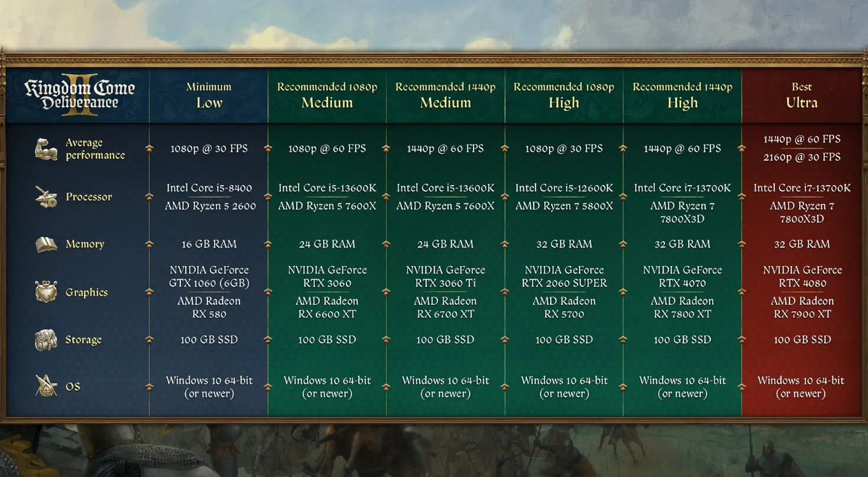Click 'NVIDIA GeForce RTX 3060' in 1080p Medium column
This screenshot has width=868, height=477.
(x=327, y=277)
